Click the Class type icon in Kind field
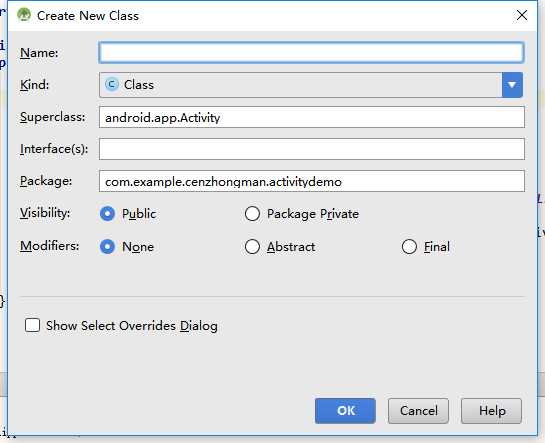The image size is (545, 443). click(x=112, y=84)
